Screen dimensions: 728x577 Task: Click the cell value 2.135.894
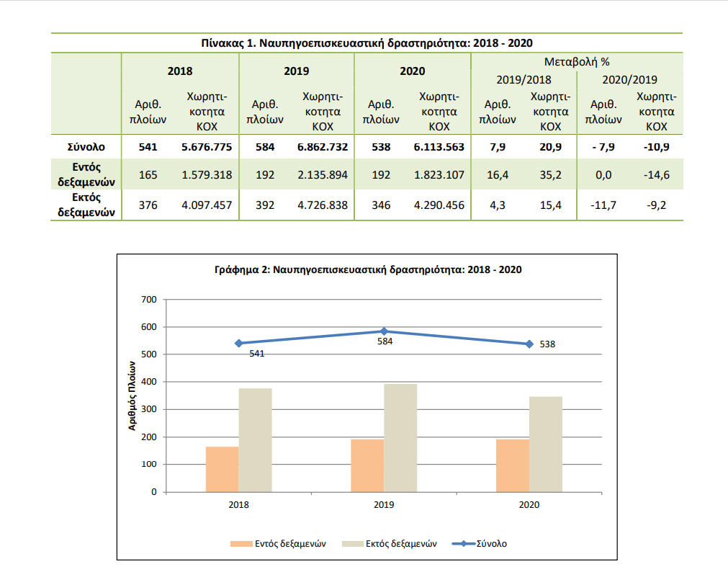point(322,174)
